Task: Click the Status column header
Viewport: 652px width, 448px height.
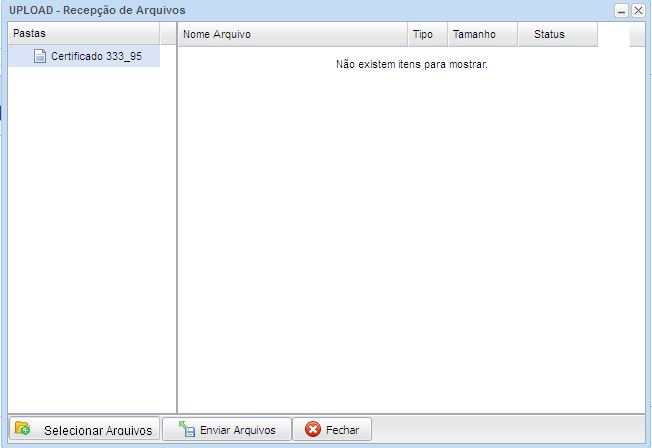Action: [x=550, y=34]
